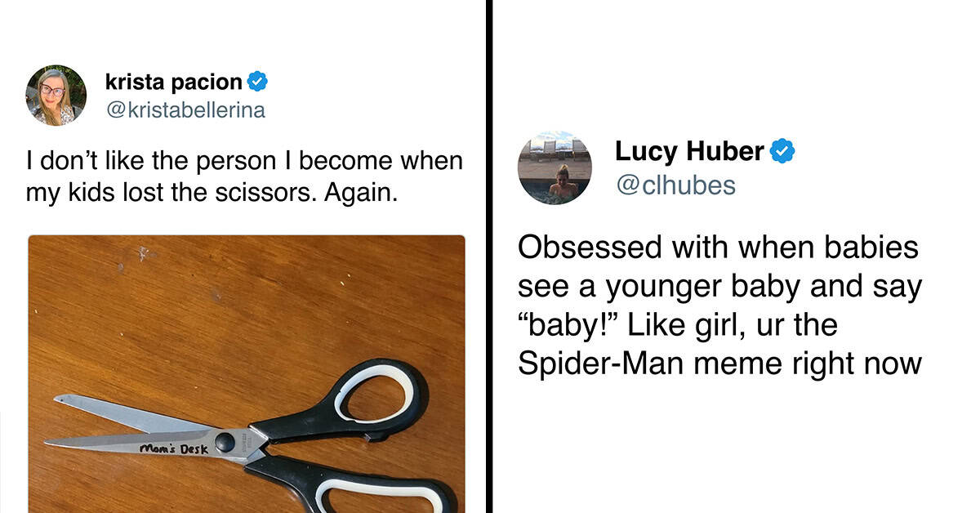This screenshot has width=980, height=513.
Task: Open Lucy Huber's profile via display name
Action: tap(688, 151)
